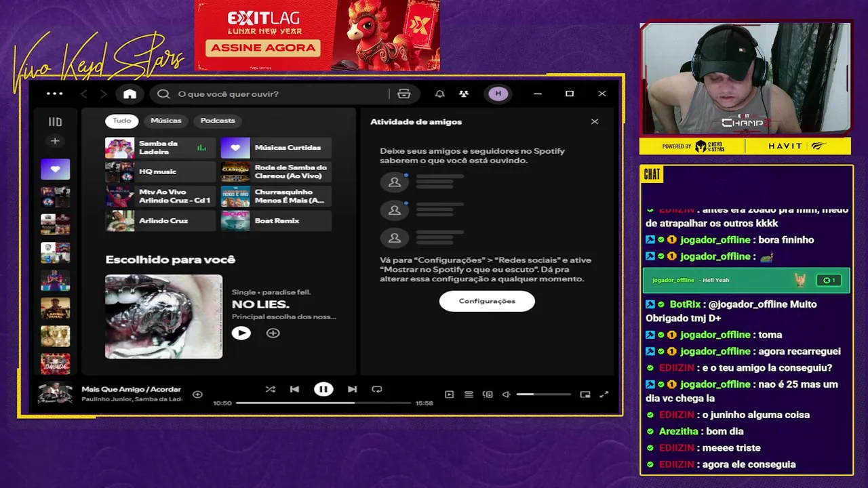Go forward with the right arrow
This screenshot has height=488, width=868.
[103, 94]
